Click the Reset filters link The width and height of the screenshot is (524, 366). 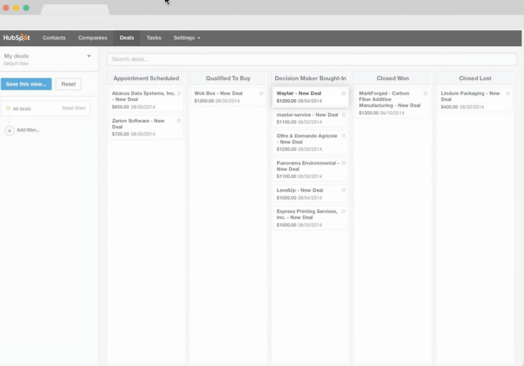(x=74, y=108)
